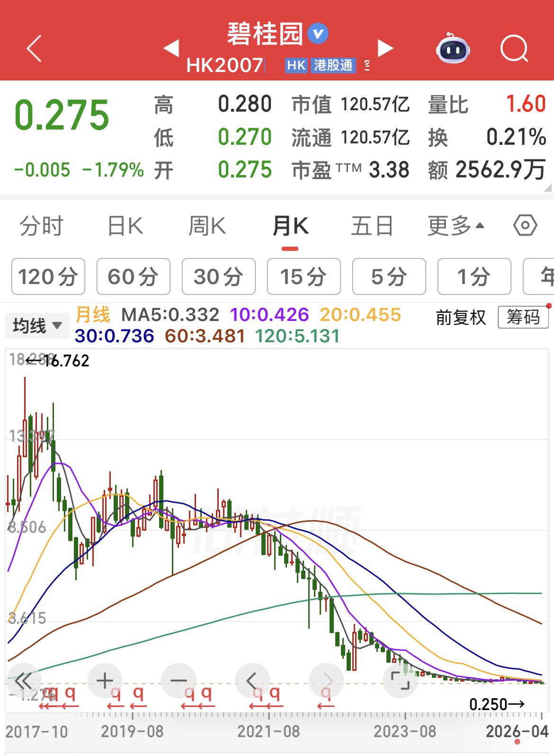Select the 日K tab

(x=125, y=226)
